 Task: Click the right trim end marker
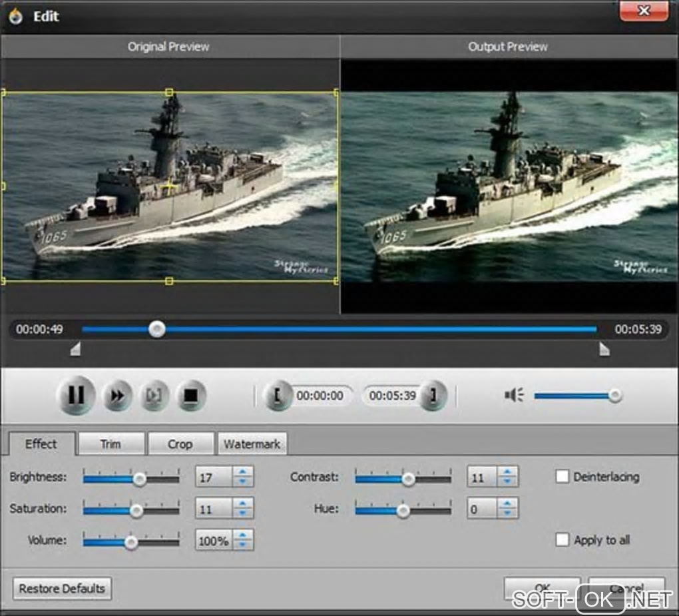point(604,349)
